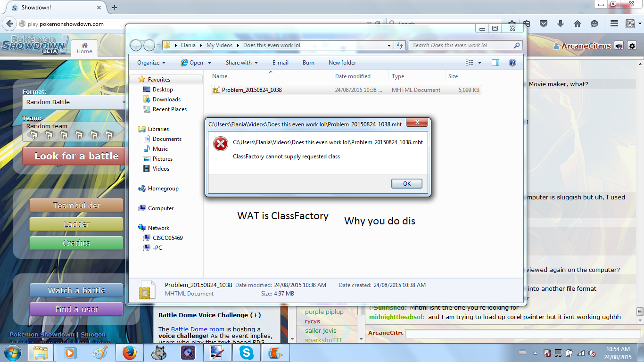This screenshot has width=644, height=362.
Task: Open Windows Start menu
Action: pyautogui.click(x=12, y=352)
